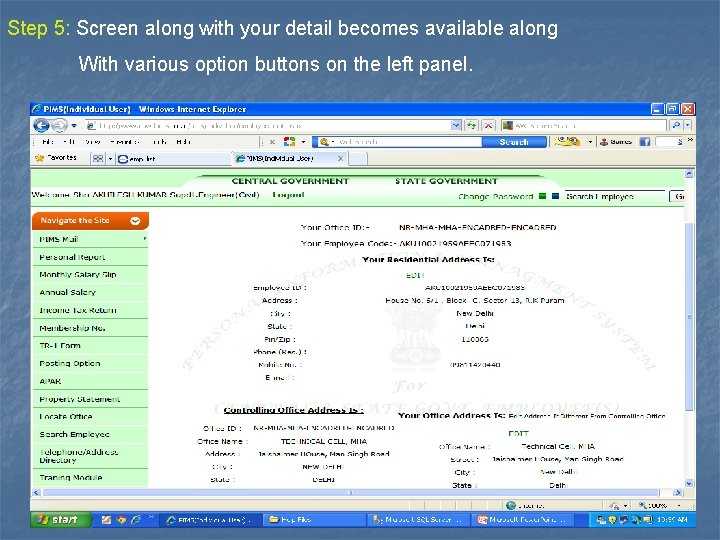Image resolution: width=720 pixels, height=540 pixels.
Task: Click the Favorites star button
Action: (x=56, y=158)
